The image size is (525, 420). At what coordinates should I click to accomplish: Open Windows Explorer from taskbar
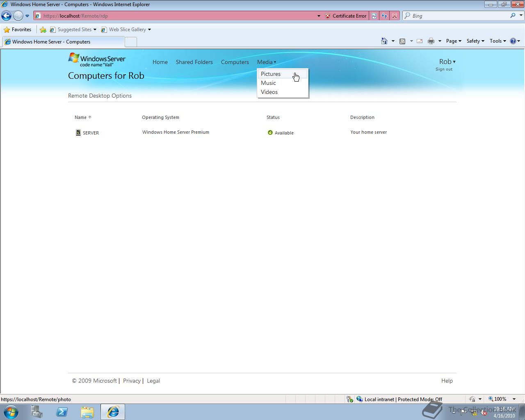pos(87,412)
